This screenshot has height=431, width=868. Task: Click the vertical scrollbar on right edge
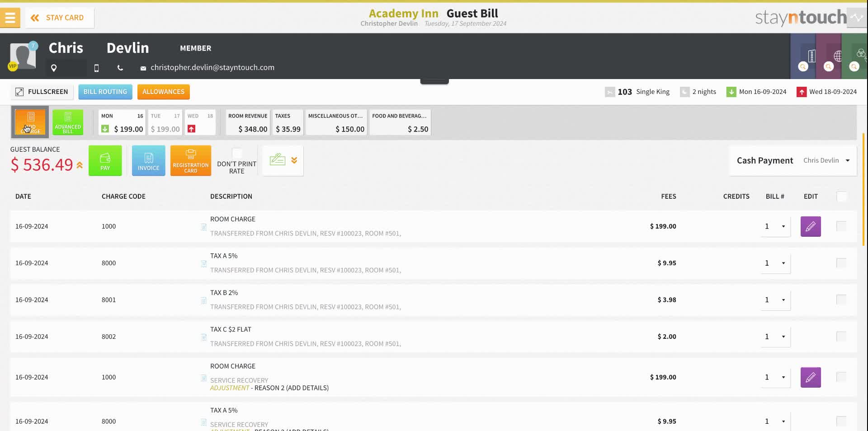863,190
